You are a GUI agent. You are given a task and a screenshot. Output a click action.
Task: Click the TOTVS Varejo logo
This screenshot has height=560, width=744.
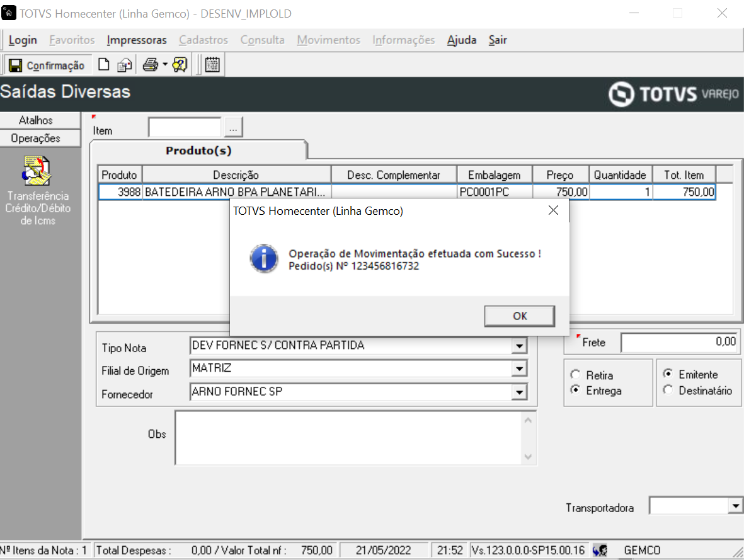(673, 93)
